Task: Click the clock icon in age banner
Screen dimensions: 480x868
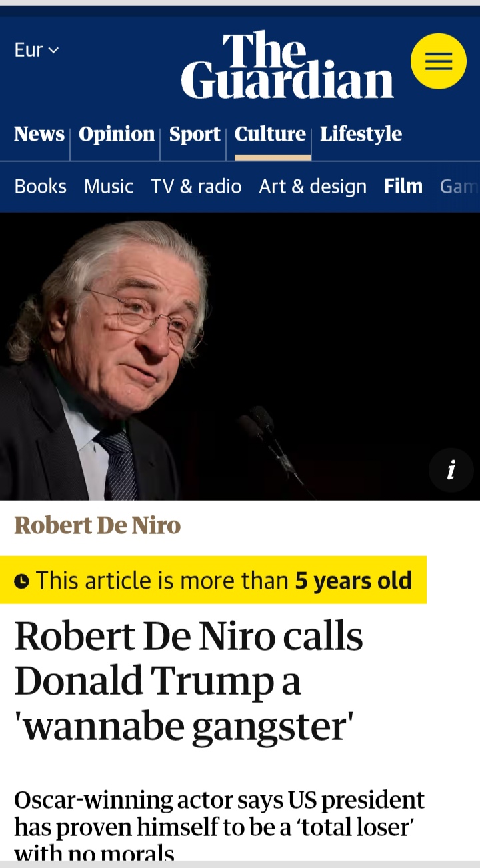Action: pos(22,581)
